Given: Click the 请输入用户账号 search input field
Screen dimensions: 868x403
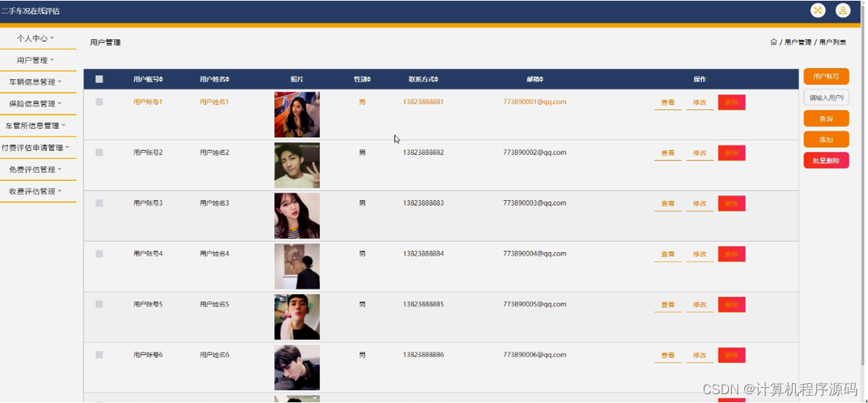Looking at the screenshot, I should [x=826, y=97].
